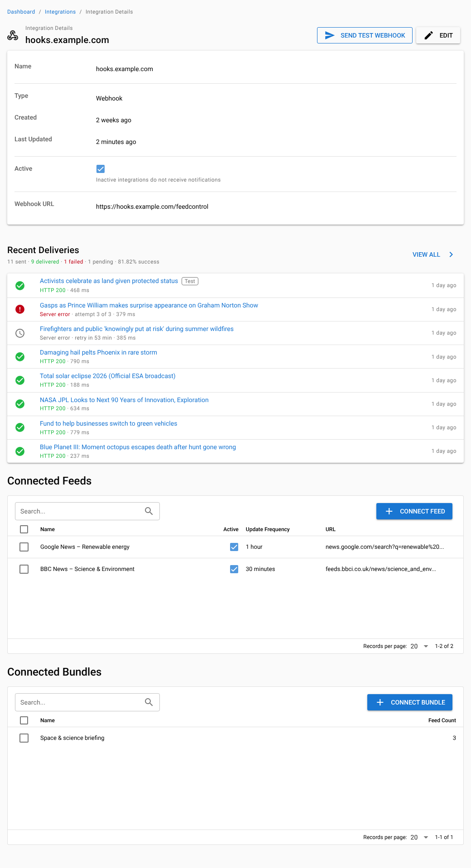Image resolution: width=471 pixels, height=868 pixels.
Task: Click green check icon for Activists celebrate delivery
Action: 20,286
